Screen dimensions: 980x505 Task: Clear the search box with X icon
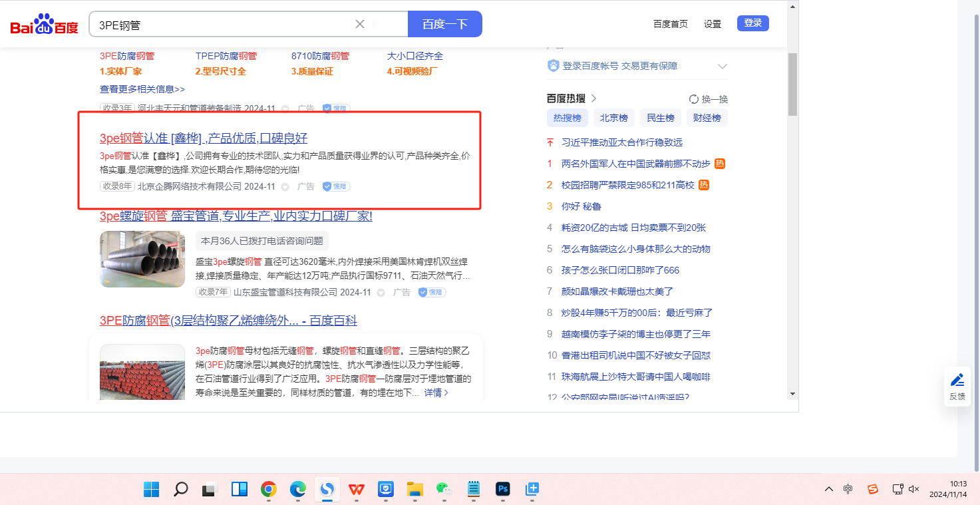(360, 24)
